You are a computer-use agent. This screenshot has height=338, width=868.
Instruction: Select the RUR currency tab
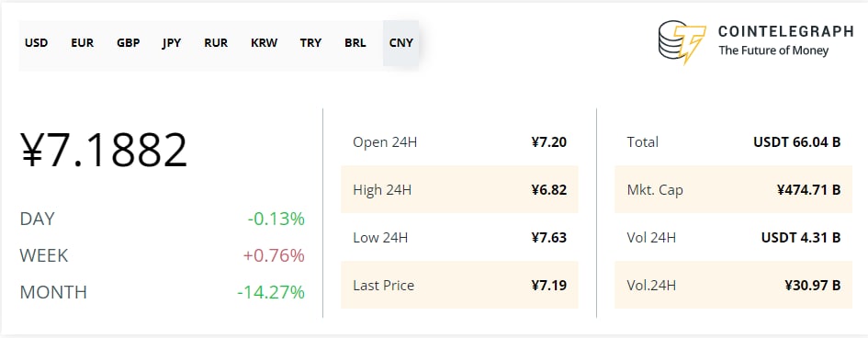click(216, 43)
